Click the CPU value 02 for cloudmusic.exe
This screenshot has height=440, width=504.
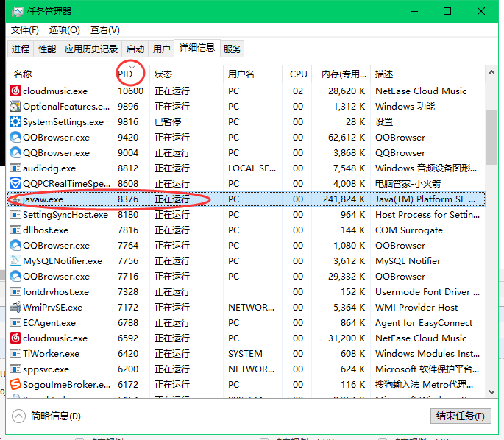(298, 91)
